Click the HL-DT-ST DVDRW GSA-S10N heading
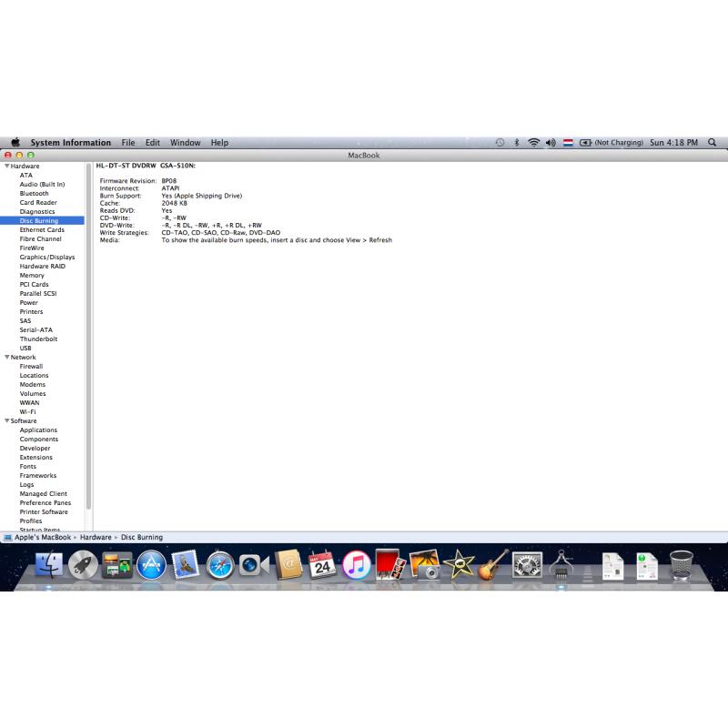Viewport: 728px width, 728px height. pyautogui.click(x=146, y=166)
